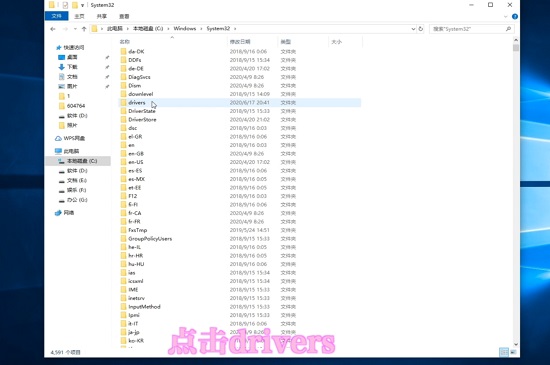Click 本地磁盘 (C:) in the address breadcrumb
The image size is (550, 365).
click(148, 29)
